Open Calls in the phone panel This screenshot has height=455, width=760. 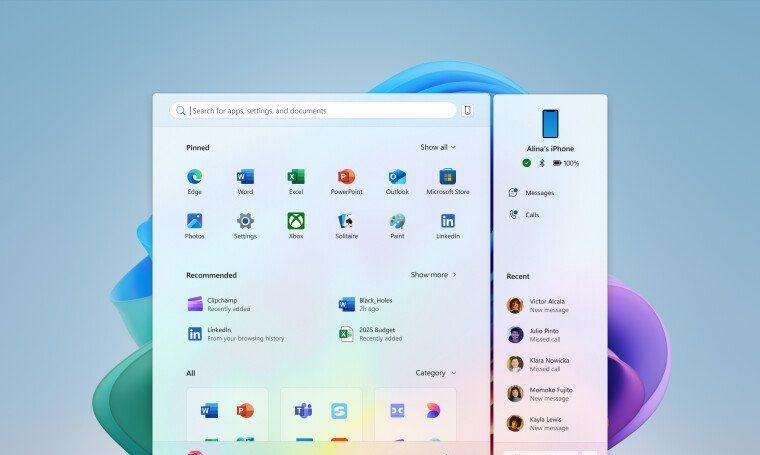click(523, 215)
